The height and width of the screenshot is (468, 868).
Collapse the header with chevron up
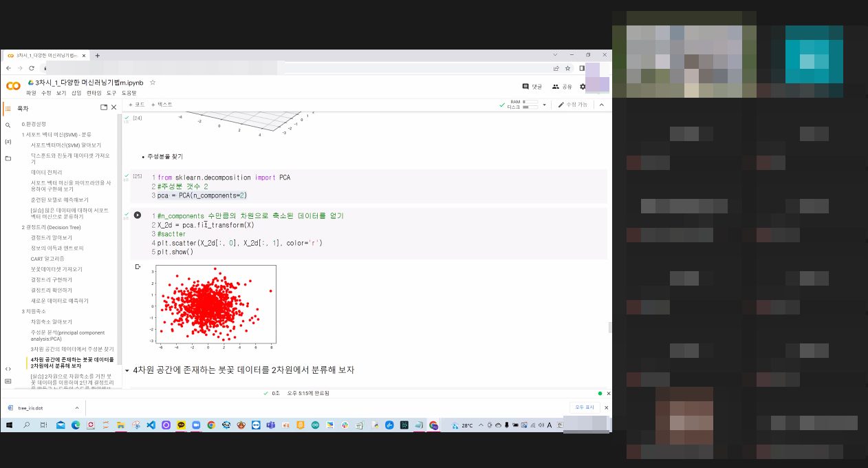tap(601, 105)
